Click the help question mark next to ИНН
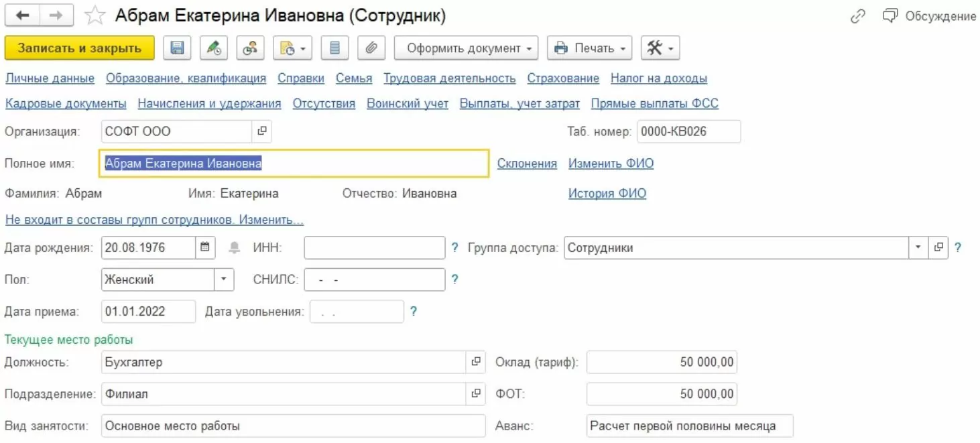Image resolution: width=980 pixels, height=443 pixels. tap(455, 248)
